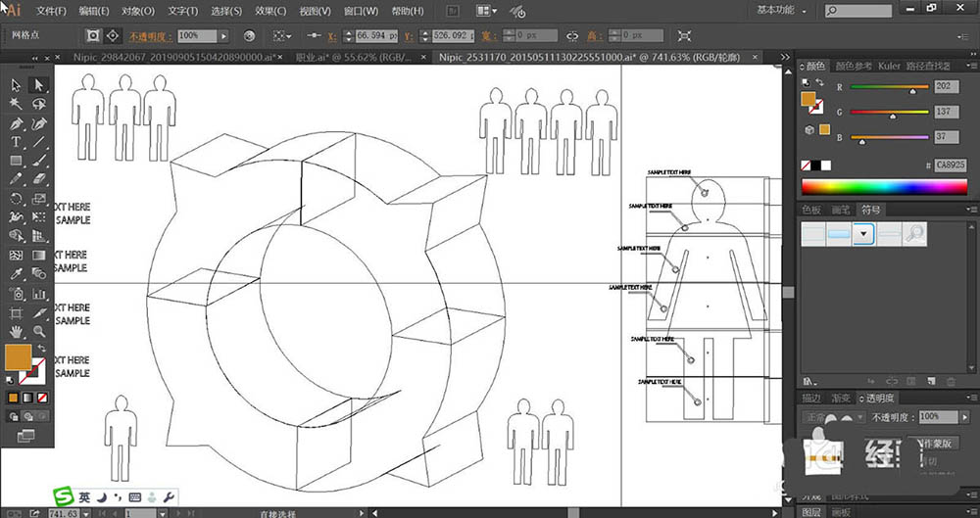Image resolution: width=980 pixels, height=518 pixels.
Task: Select the Rectangle tool
Action: [17, 162]
